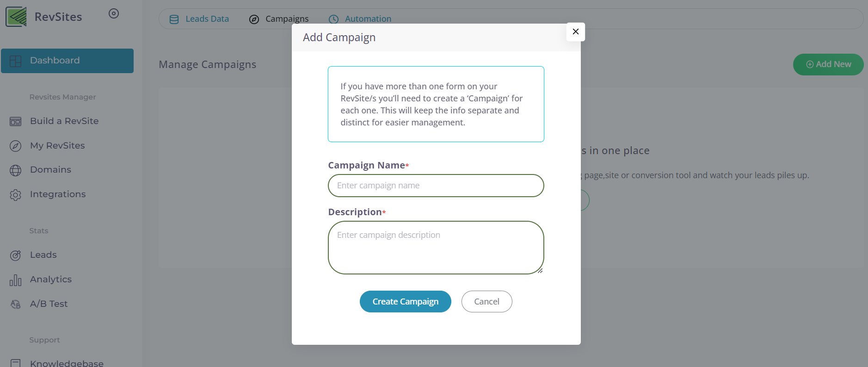Image resolution: width=868 pixels, height=367 pixels.
Task: Click the target icon beside the RevSites logo
Action: click(113, 13)
